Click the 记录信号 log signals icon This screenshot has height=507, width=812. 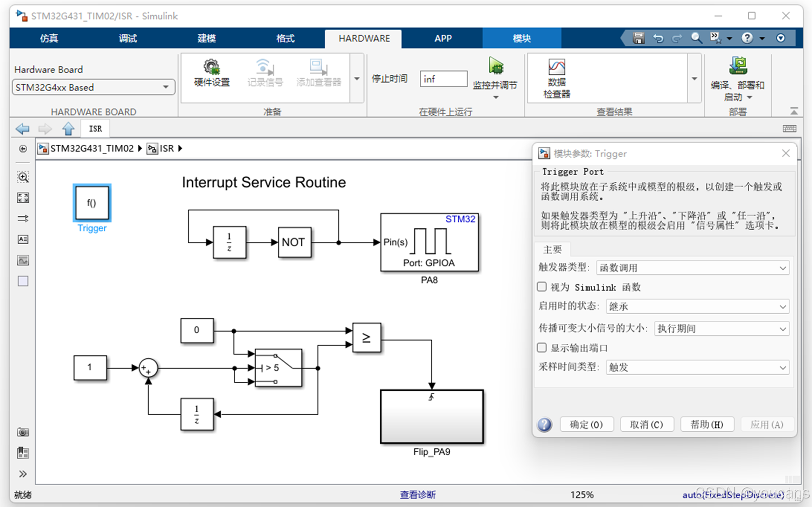pos(265,73)
